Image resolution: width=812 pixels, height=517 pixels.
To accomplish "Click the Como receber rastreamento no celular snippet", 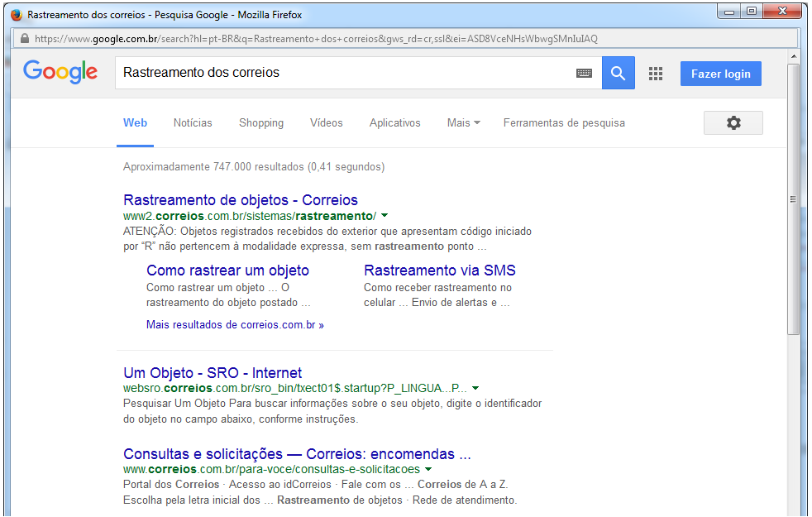I will click(x=437, y=294).
